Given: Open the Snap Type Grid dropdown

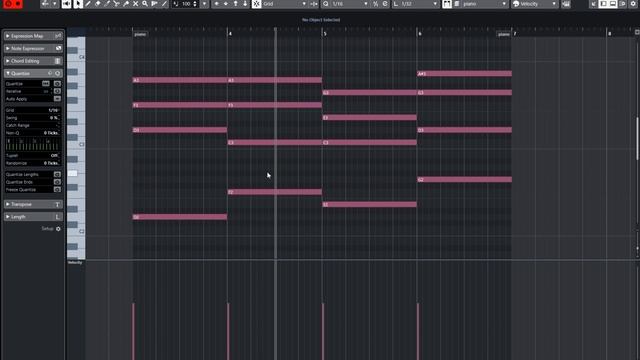Looking at the screenshot, I should pyautogui.click(x=285, y=4).
